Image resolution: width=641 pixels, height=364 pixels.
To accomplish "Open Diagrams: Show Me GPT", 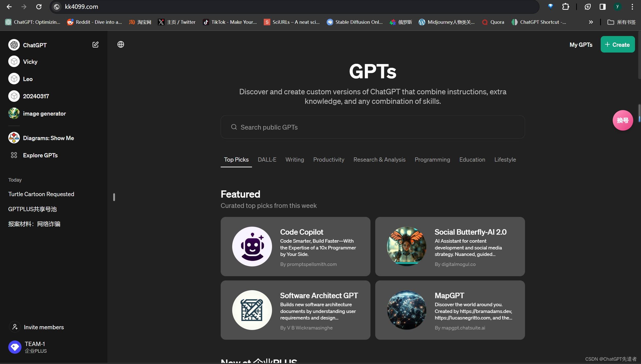I will click(48, 138).
